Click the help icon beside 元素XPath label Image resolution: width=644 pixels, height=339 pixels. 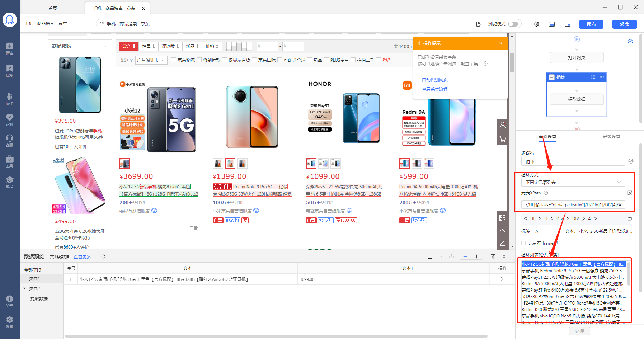point(546,193)
